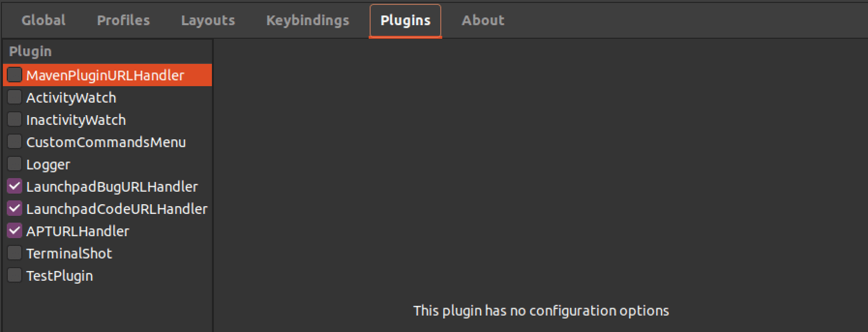Image resolution: width=868 pixels, height=332 pixels.
Task: Switch to the About tab
Action: point(483,20)
